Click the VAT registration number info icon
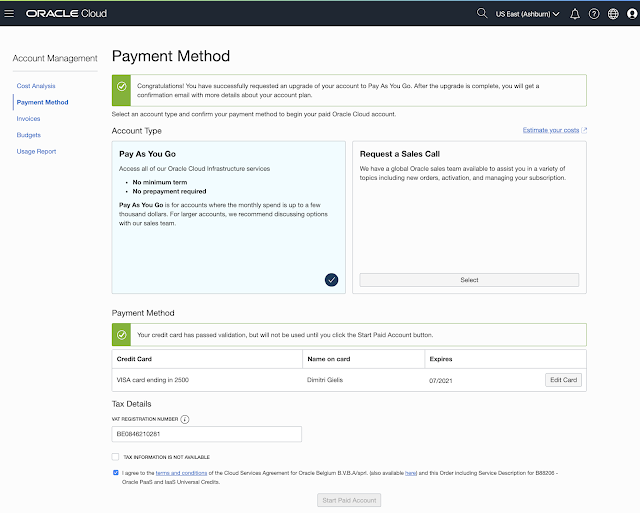This screenshot has width=640, height=513. tap(185, 419)
